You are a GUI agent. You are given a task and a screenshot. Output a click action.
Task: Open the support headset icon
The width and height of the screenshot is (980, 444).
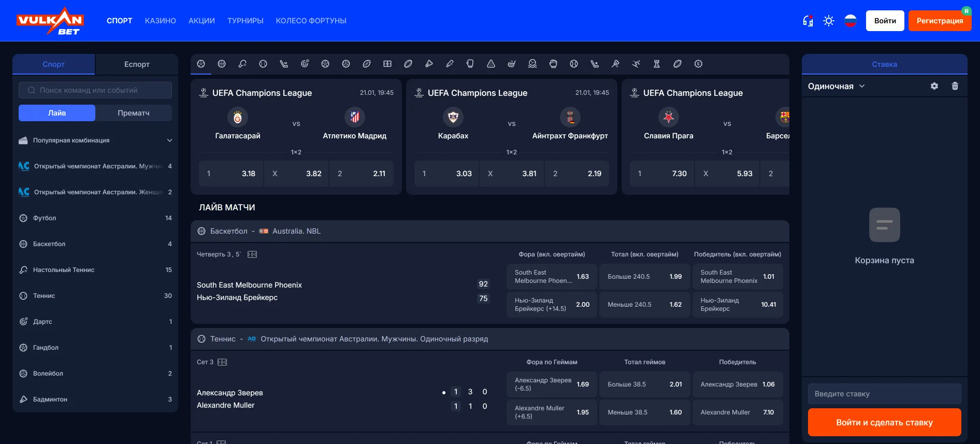click(x=808, y=21)
